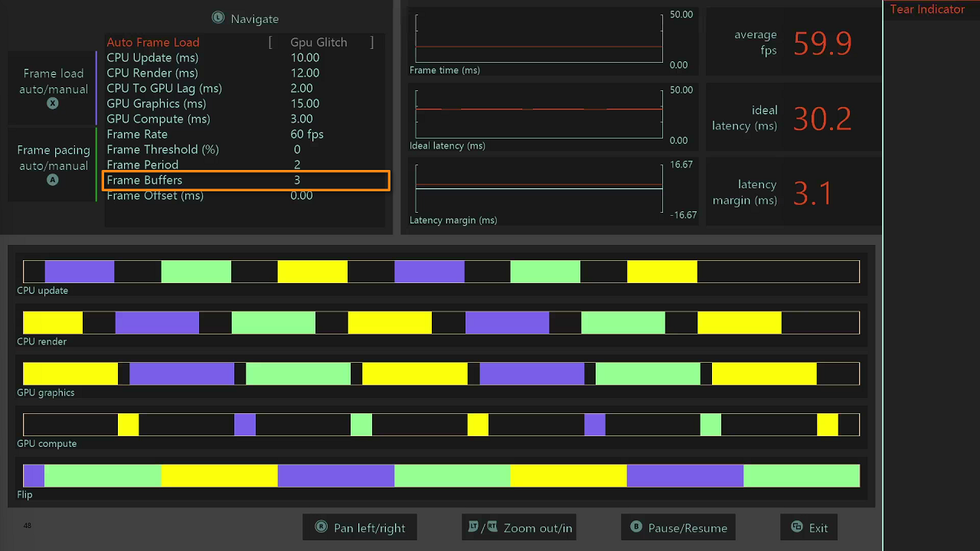Screen dimensions: 980x551
Task: Click the CPU render timeline track
Action: [441, 322]
